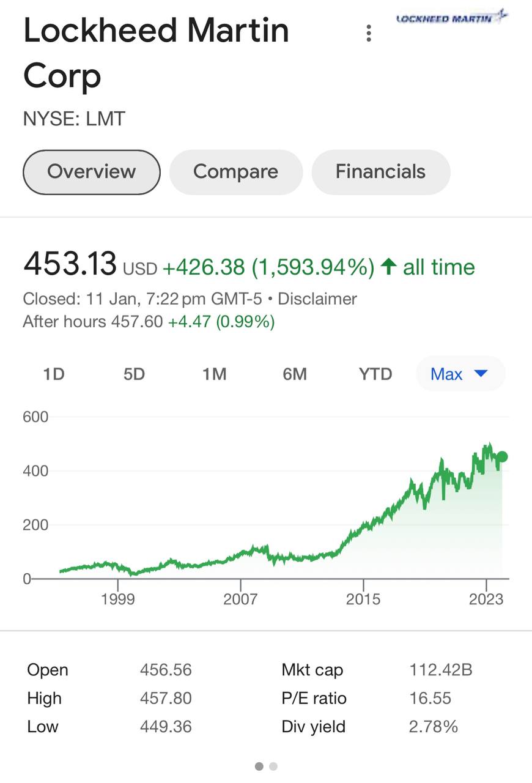Image resolution: width=532 pixels, height=783 pixels.
Task: Select first stats page indicator dot
Action: point(259,766)
